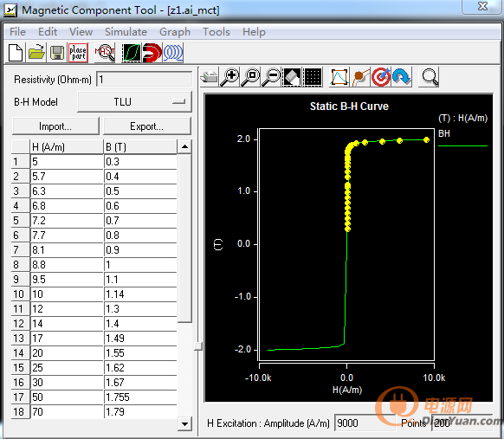Screen dimensions: 504x439
Task: Zoom in on the graph
Action: (229, 77)
